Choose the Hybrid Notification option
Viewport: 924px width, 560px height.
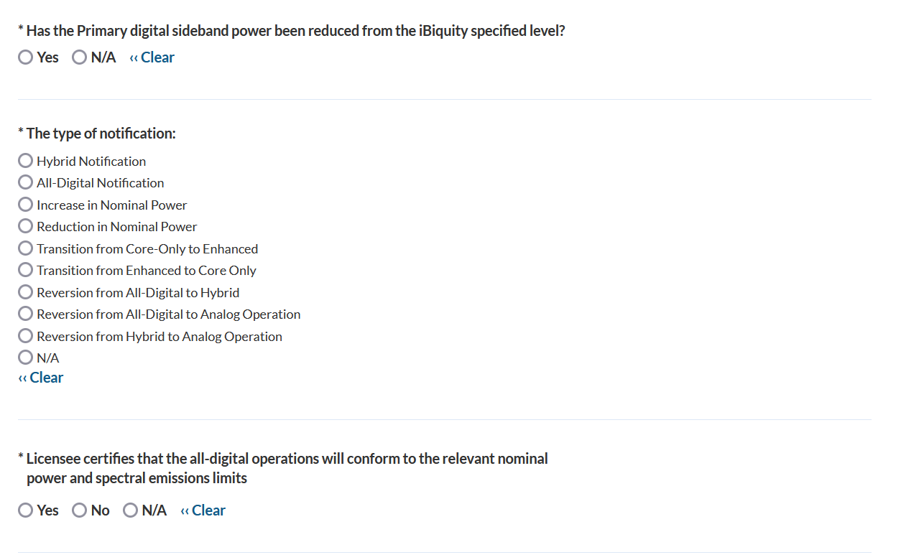point(26,161)
